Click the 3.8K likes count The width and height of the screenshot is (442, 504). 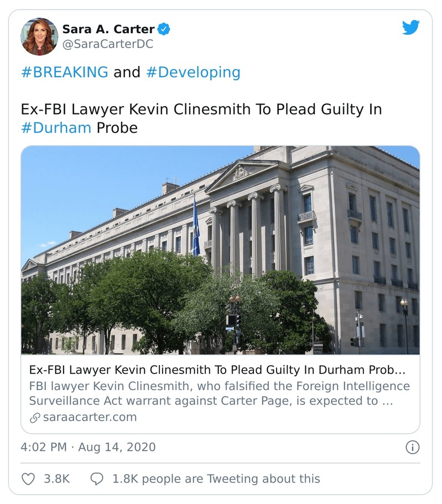point(56,479)
